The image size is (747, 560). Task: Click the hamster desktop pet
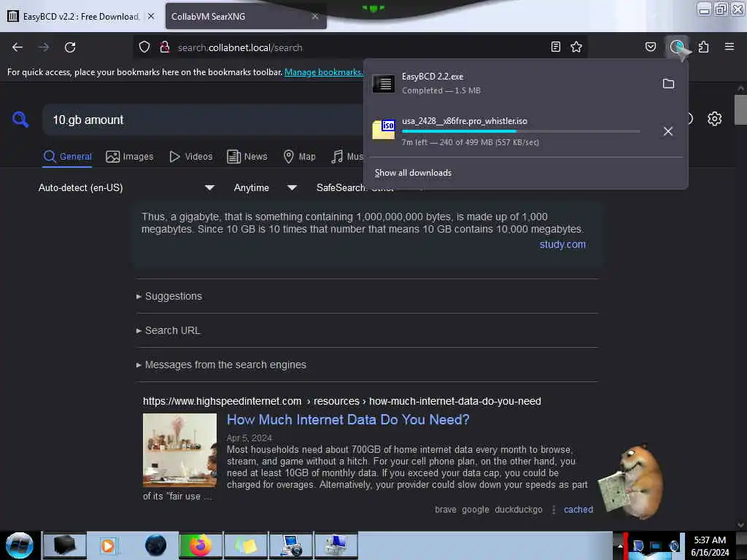(x=632, y=481)
